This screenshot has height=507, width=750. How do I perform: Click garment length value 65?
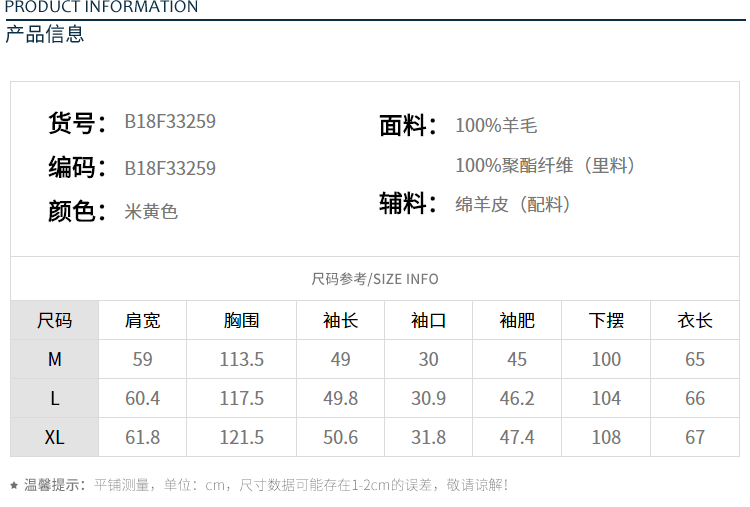[695, 359]
